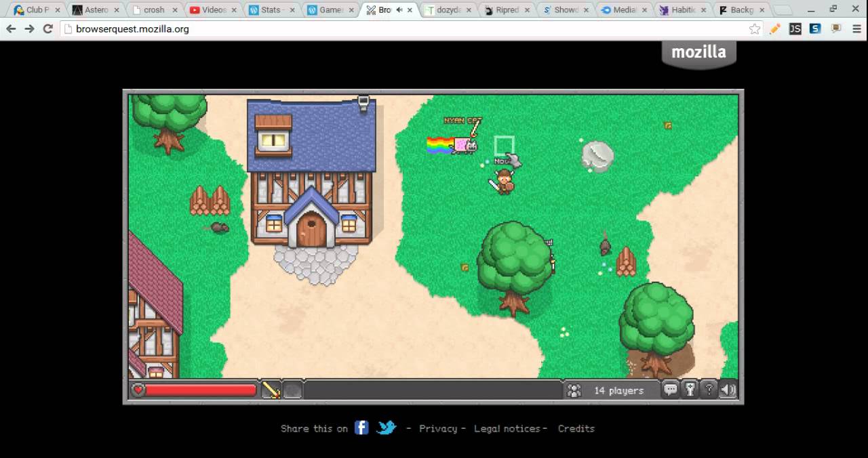The width and height of the screenshot is (868, 458).
Task: Mute the BrowserQuest tab via its speaker icon
Action: click(x=399, y=10)
